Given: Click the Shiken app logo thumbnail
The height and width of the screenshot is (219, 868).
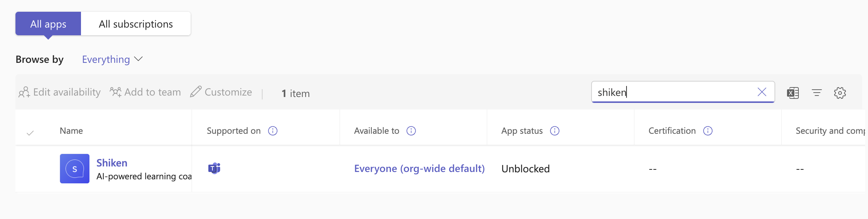Looking at the screenshot, I should [75, 169].
